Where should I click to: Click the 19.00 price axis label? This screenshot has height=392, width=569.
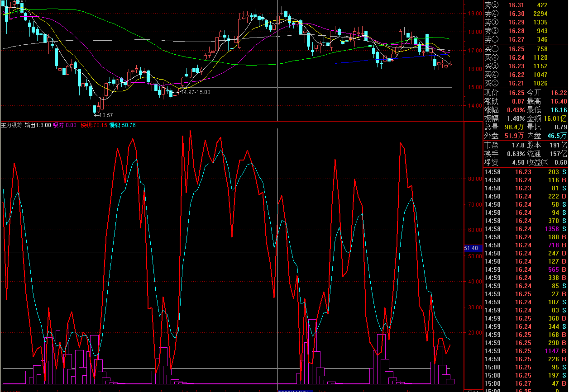(475, 13)
